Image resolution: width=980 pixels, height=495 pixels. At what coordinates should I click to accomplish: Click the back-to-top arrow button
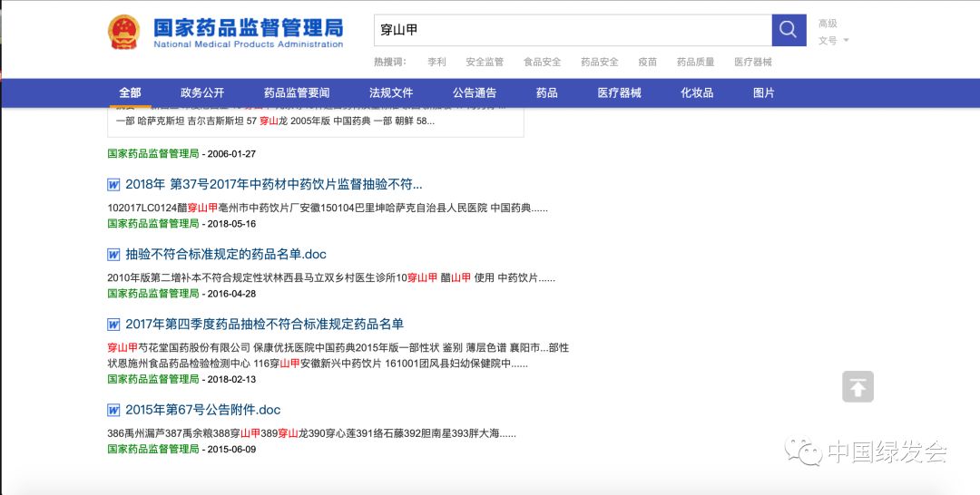(857, 386)
